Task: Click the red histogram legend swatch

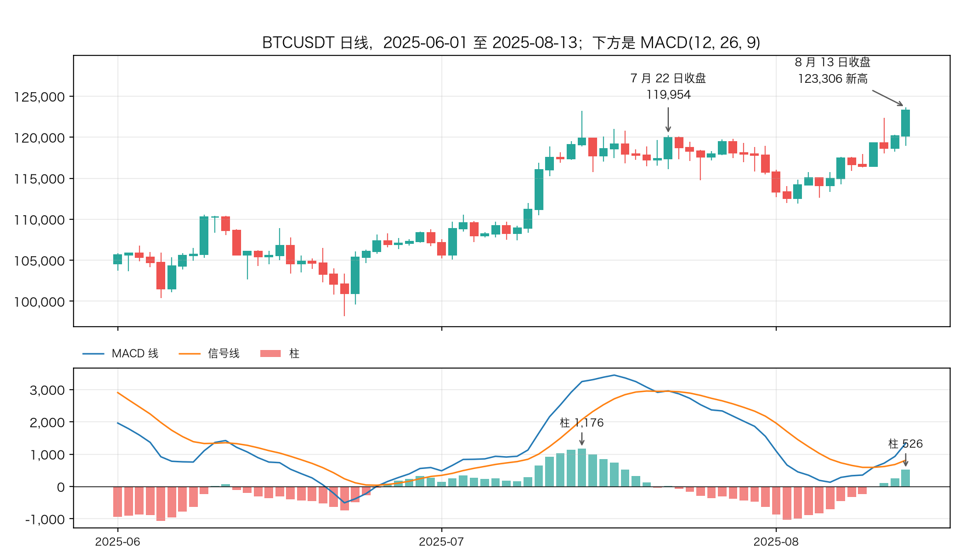Action: pyautogui.click(x=270, y=353)
